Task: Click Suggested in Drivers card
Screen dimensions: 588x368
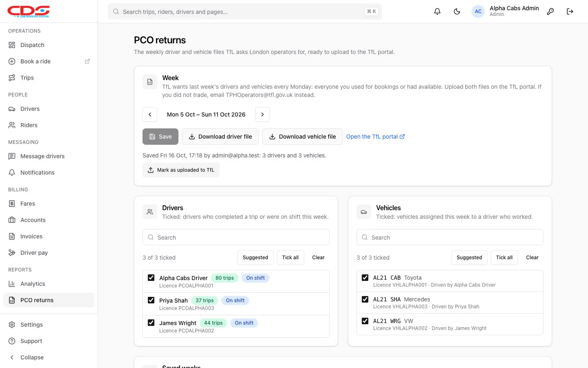Action: click(256, 258)
